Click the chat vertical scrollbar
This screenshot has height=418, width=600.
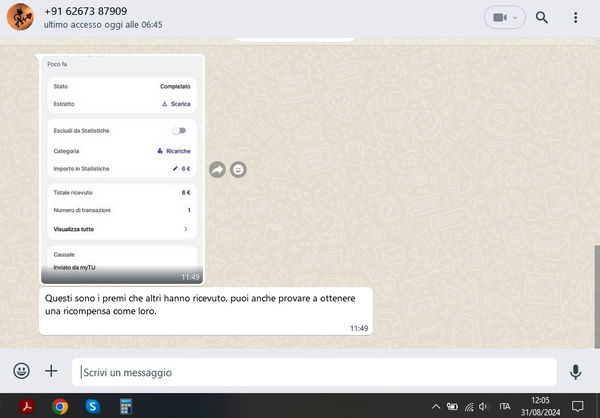point(597,296)
